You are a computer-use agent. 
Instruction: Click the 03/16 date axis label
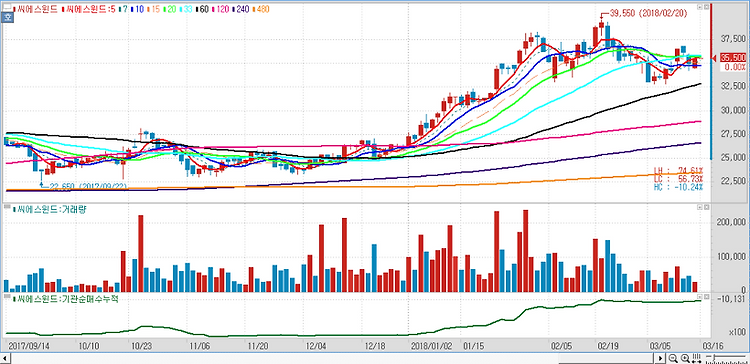tap(712, 345)
